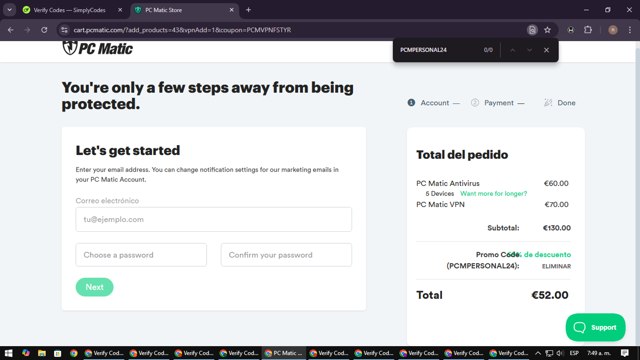
Task: Open the taskbar clock showing 7:49 a. m.
Action: pos(599,353)
